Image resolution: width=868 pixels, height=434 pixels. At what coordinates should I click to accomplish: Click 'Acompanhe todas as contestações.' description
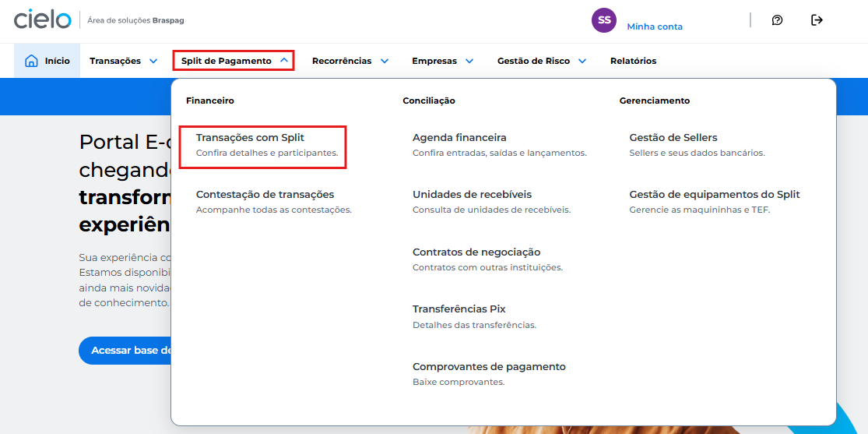pyautogui.click(x=273, y=210)
